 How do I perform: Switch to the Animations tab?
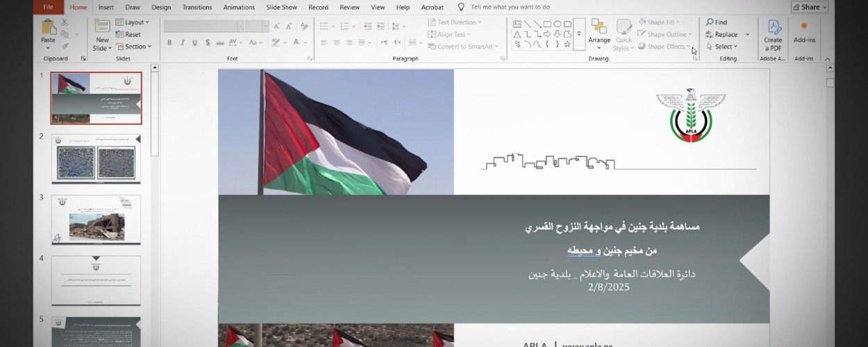(239, 7)
